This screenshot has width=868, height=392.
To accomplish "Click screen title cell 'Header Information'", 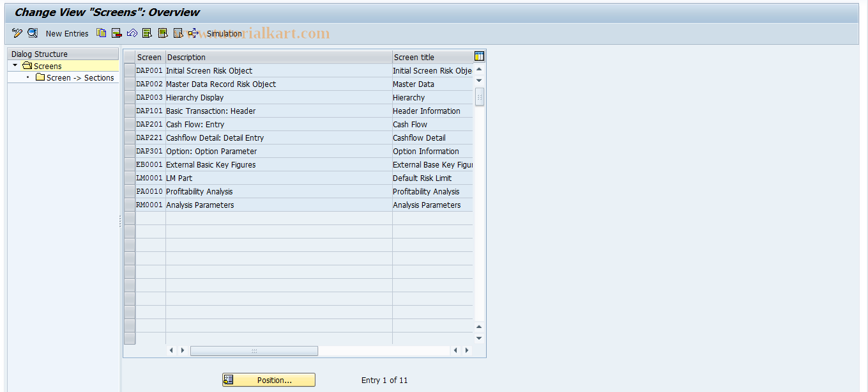I will (432, 111).
